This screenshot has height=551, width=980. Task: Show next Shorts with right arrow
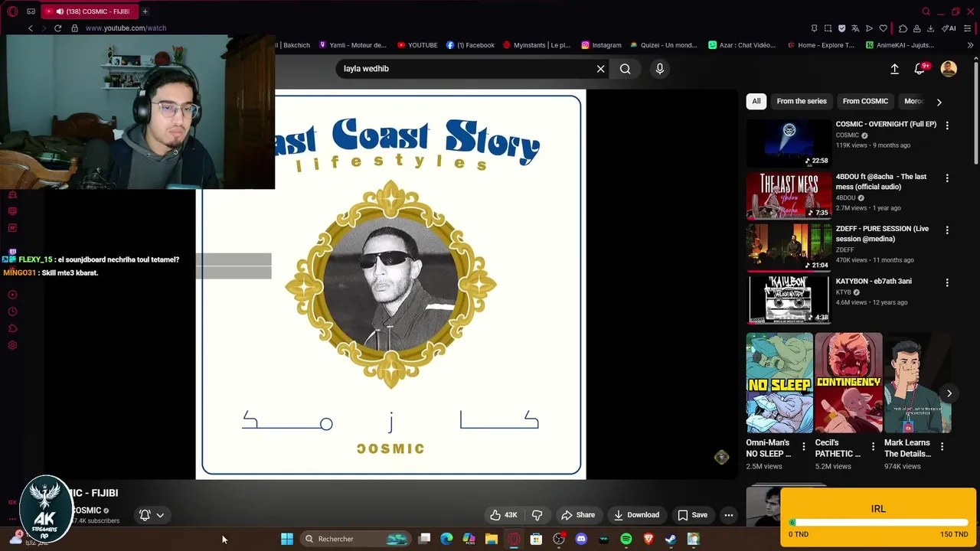[949, 393]
